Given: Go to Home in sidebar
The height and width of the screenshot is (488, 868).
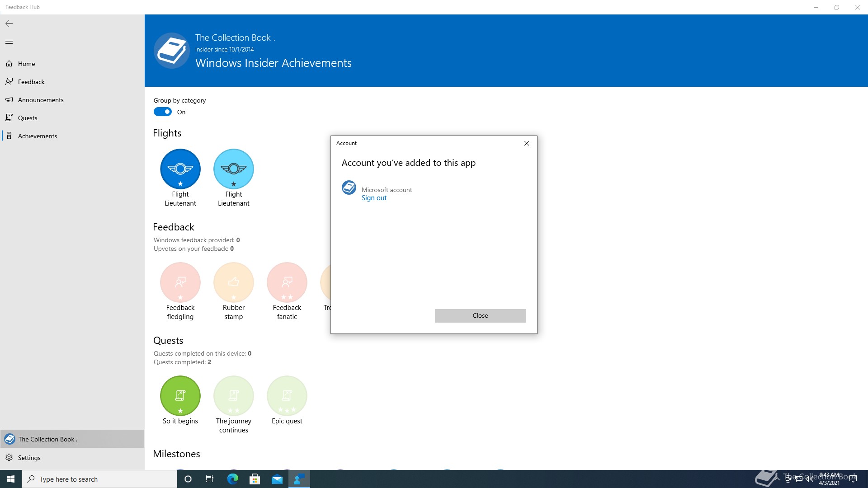Looking at the screenshot, I should click(26, 64).
